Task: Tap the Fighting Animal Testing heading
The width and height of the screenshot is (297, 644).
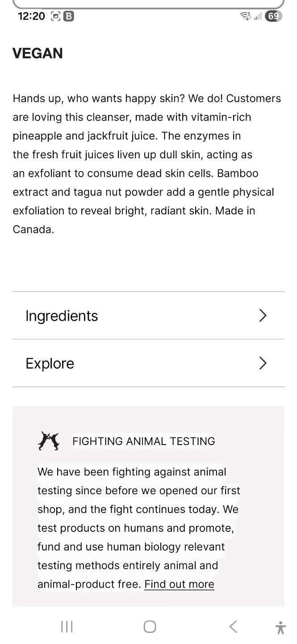Action: [x=143, y=441]
